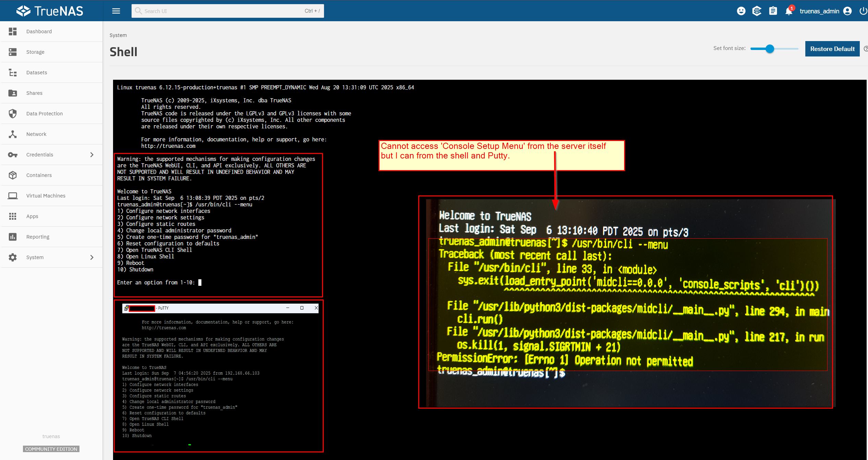Viewport: 868px width, 460px height.
Task: Click the Network sidebar icon
Action: coord(13,134)
